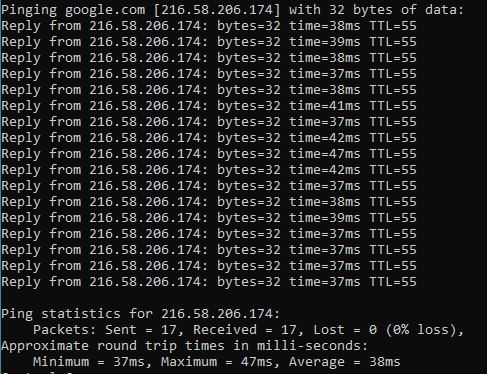Viewport: 487px width, 374px height.
Task: Click the first reply line's TTL=55
Action: [393, 26]
